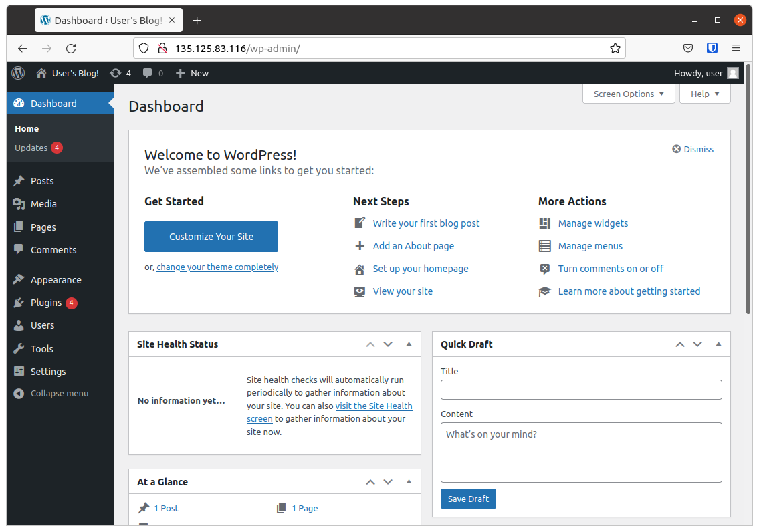Select the Media library icon in the sidebar
The image size is (759, 532).
coord(20,204)
